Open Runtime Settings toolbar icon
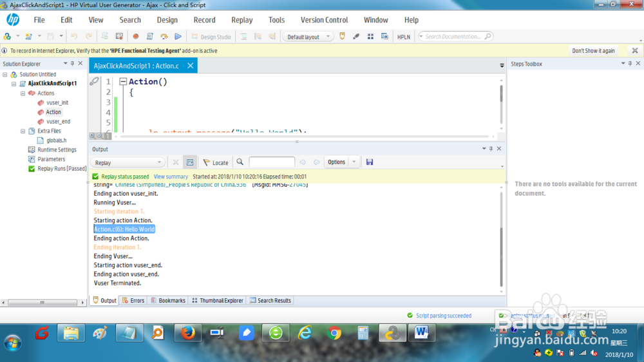This screenshot has height=362, width=644. [119, 37]
